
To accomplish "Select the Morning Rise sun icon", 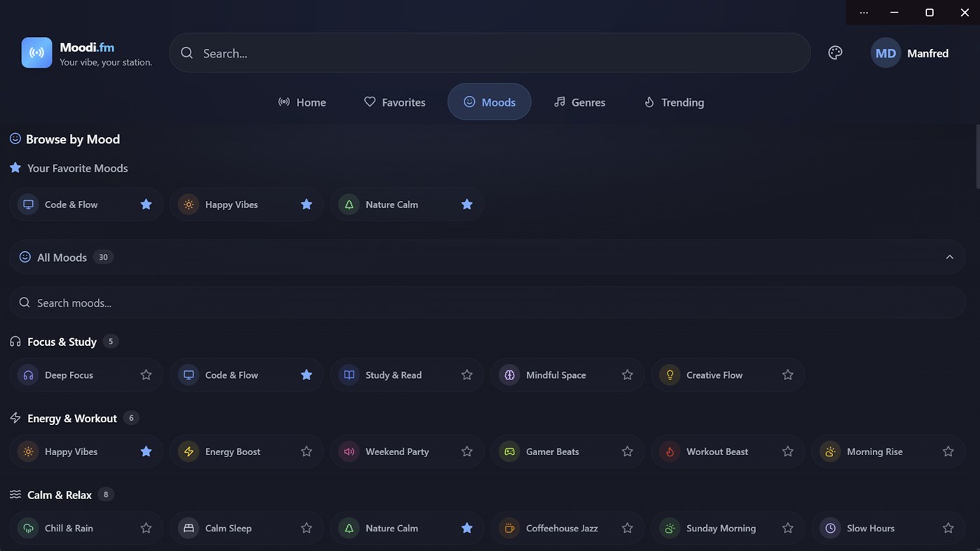I will point(830,452).
